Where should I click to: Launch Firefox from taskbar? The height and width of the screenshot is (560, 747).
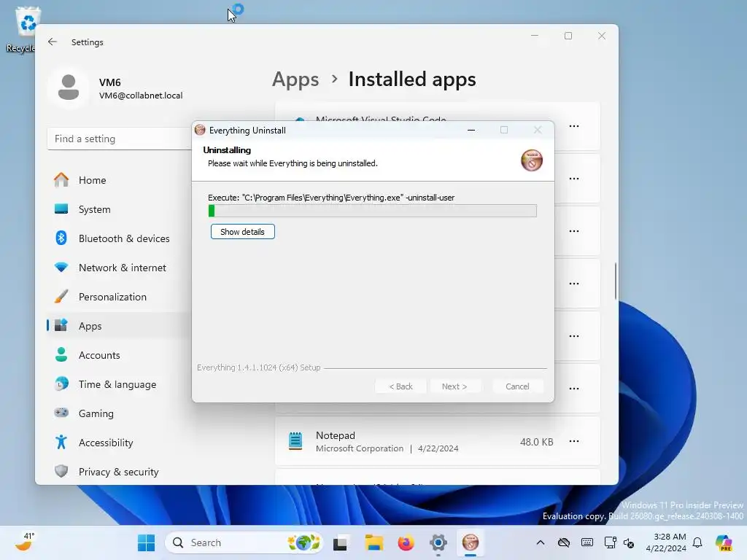406,542
